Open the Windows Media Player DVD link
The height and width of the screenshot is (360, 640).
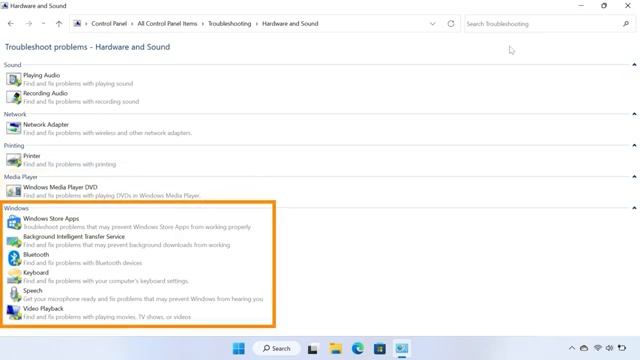click(x=60, y=187)
